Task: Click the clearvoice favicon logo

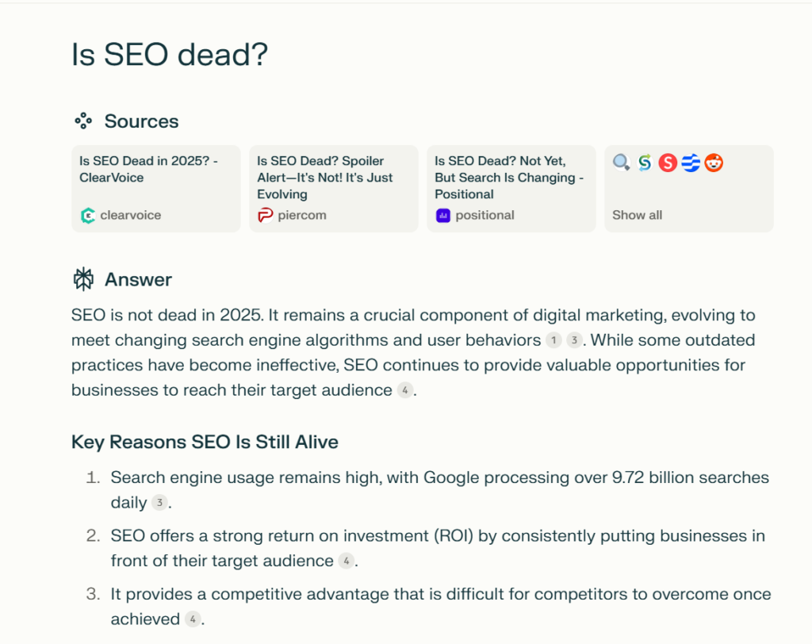Action: coord(87,215)
